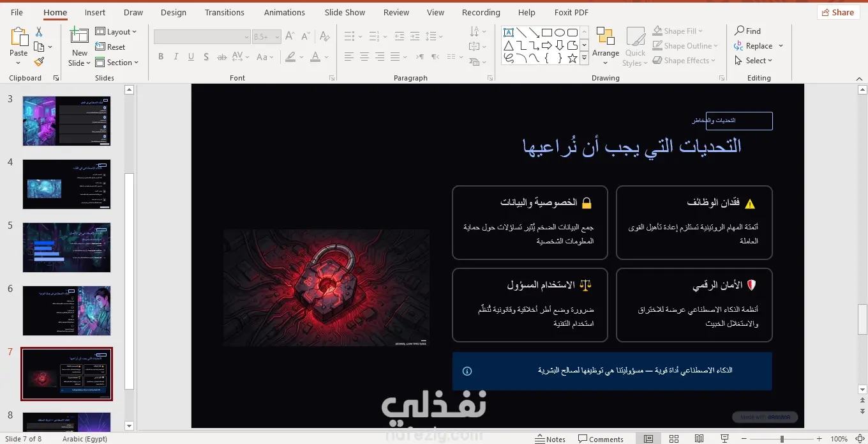Select the Isosceles Triangle shape
This screenshot has width=868, height=444.
point(509,45)
